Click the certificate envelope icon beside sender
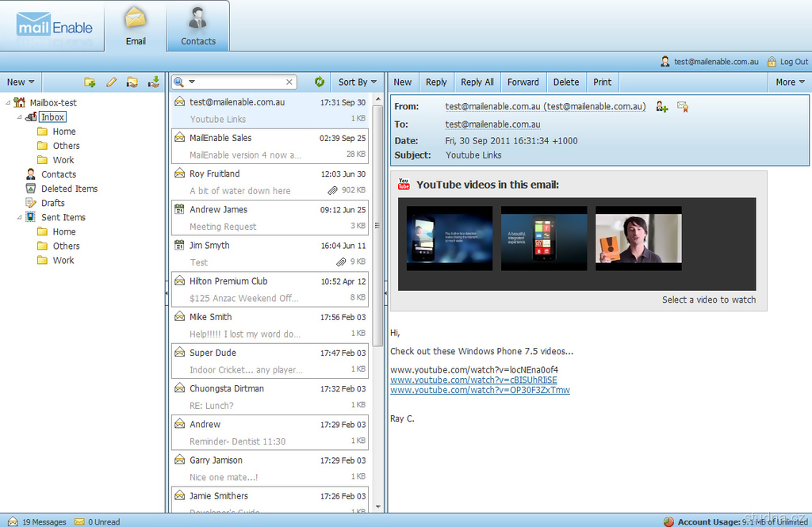The image size is (812, 527). [x=682, y=106]
